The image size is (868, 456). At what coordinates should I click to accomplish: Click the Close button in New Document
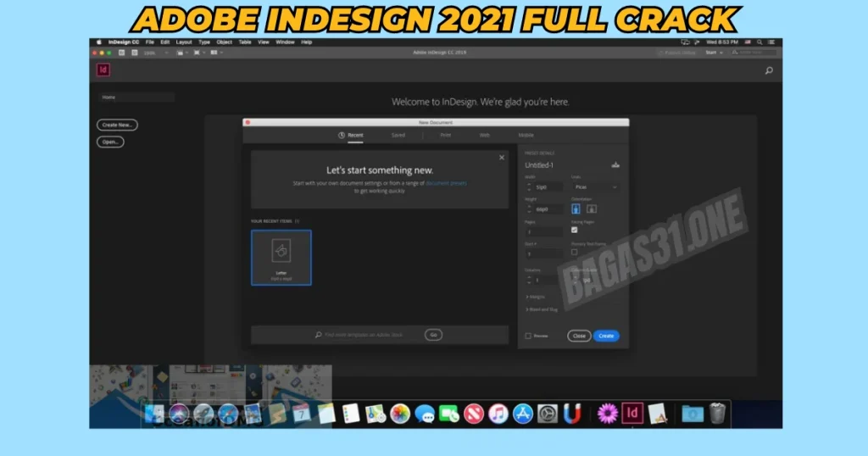579,336
